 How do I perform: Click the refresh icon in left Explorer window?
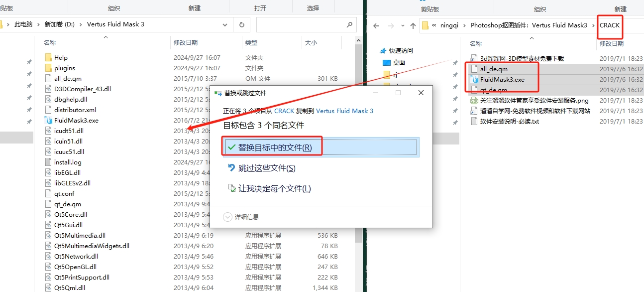click(x=241, y=24)
